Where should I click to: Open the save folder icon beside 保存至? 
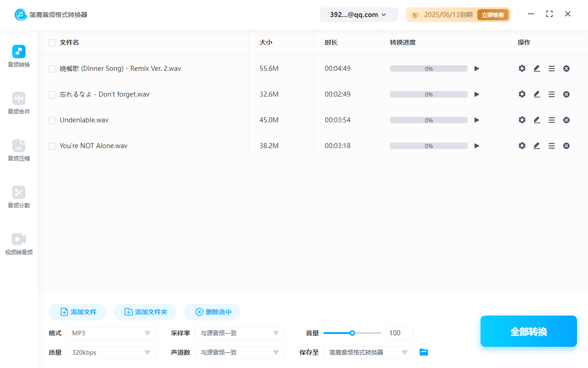[x=424, y=352]
